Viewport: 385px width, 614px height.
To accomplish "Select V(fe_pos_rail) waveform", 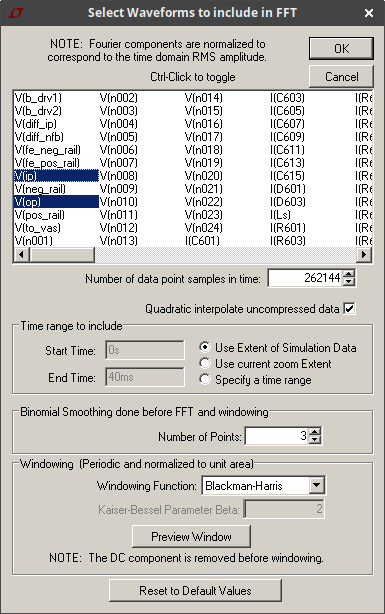I will [47, 163].
